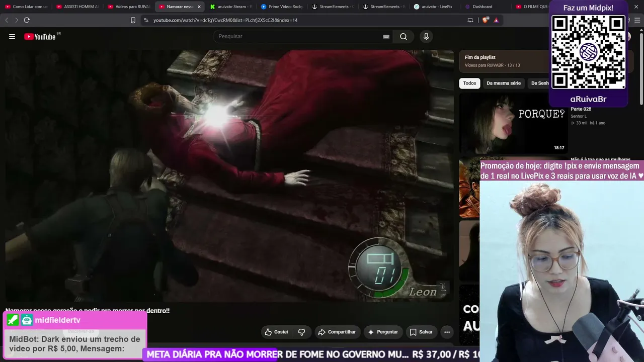The height and width of the screenshot is (362, 644).
Task: Click the 'Vídeos para RUIVABR - 13 / 13' playlist text
Action: pos(493,65)
